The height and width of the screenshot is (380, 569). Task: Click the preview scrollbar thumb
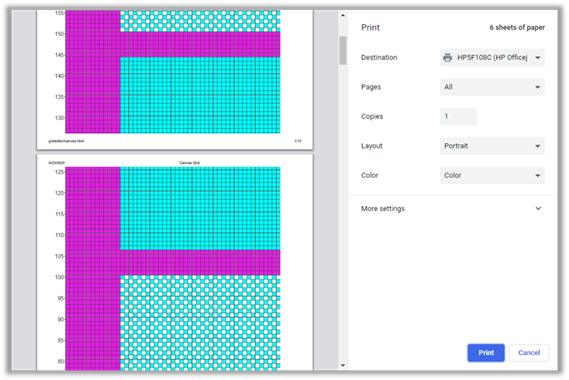343,50
